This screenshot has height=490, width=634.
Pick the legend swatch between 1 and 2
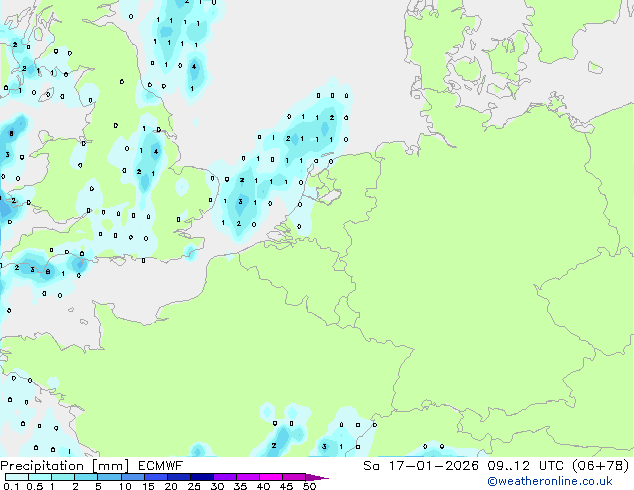(x=63, y=477)
